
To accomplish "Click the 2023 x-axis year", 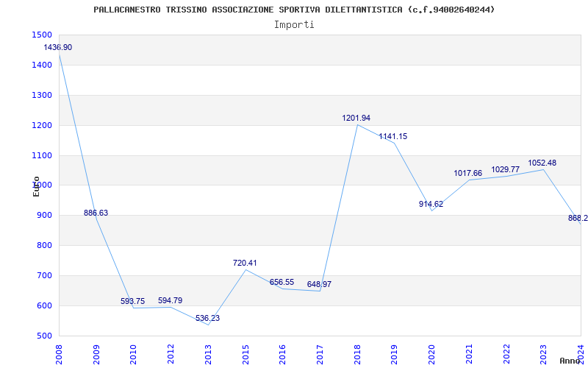I will pos(543,354).
